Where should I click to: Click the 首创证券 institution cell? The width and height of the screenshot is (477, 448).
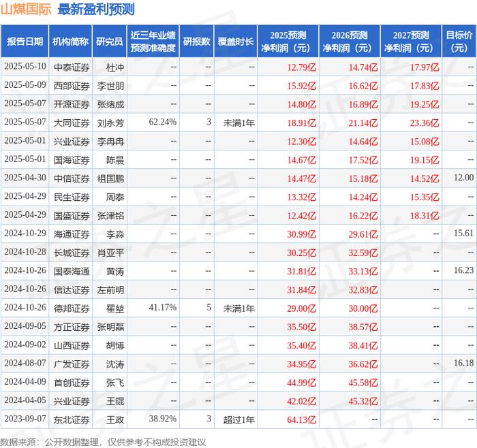pos(72,383)
